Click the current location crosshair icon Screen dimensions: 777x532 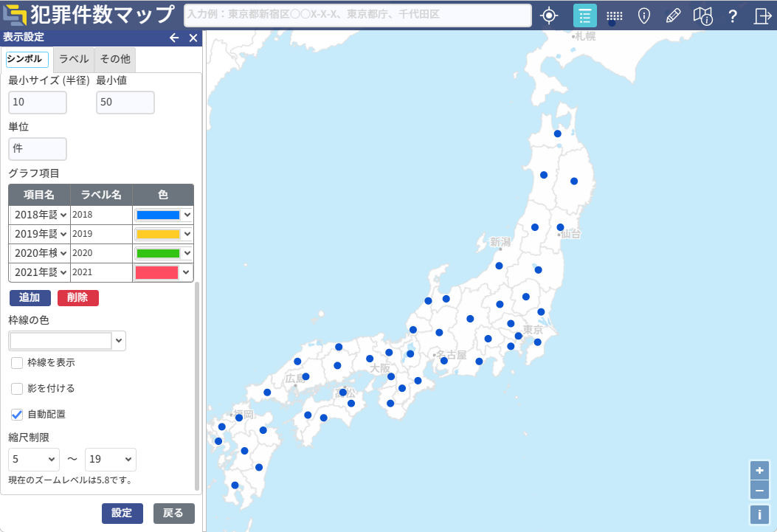(x=549, y=15)
